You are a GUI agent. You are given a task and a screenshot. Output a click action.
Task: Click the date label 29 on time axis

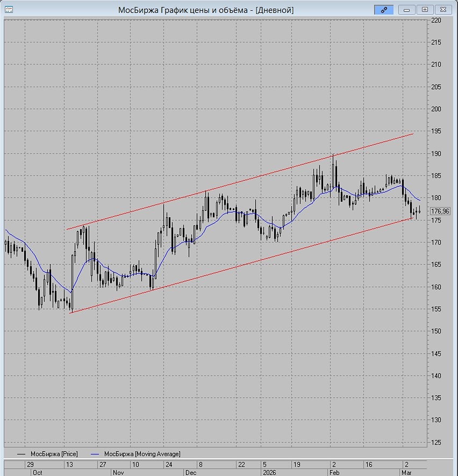30,465
